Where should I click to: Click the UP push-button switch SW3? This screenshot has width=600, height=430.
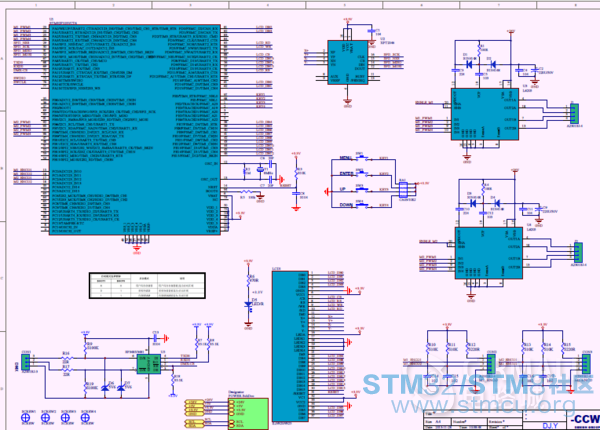coord(361,189)
